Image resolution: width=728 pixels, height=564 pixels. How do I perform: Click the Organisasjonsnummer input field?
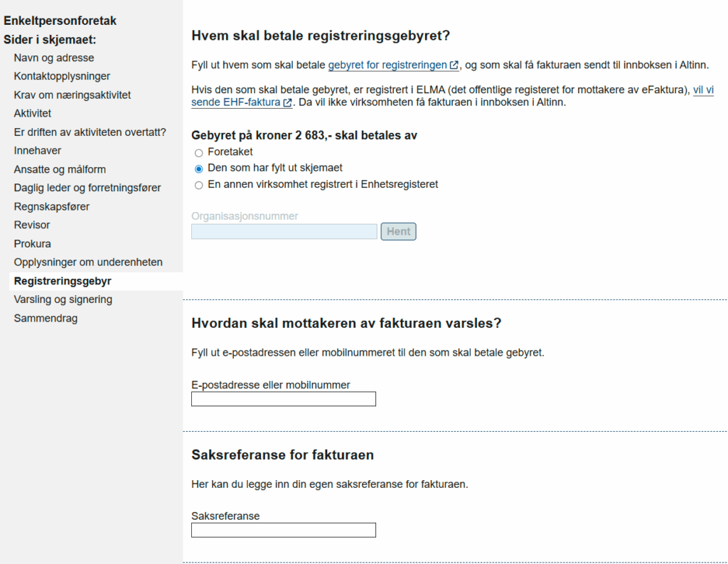(x=284, y=232)
